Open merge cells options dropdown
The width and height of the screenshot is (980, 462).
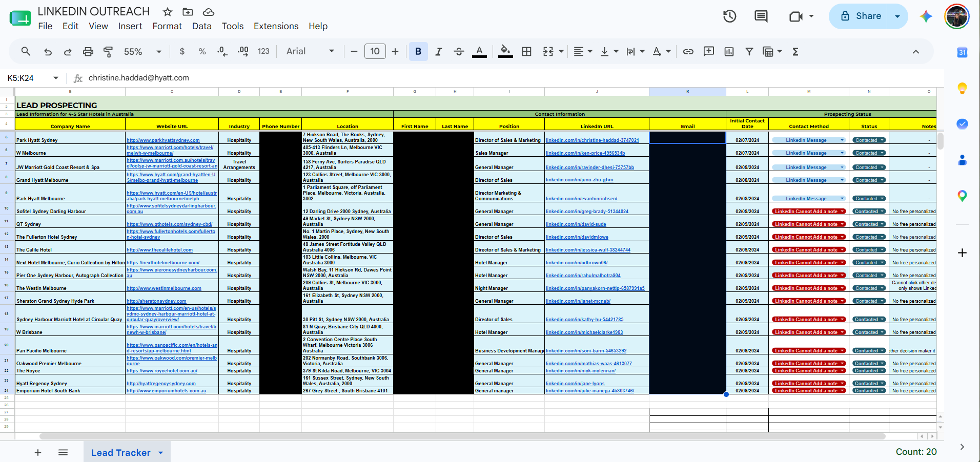pos(561,51)
